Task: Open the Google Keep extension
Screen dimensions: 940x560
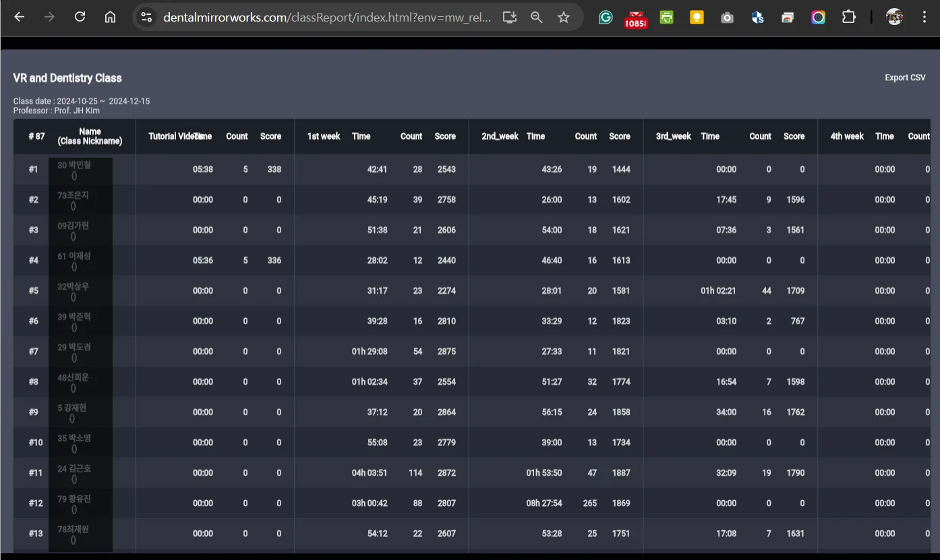Action: pos(697,17)
